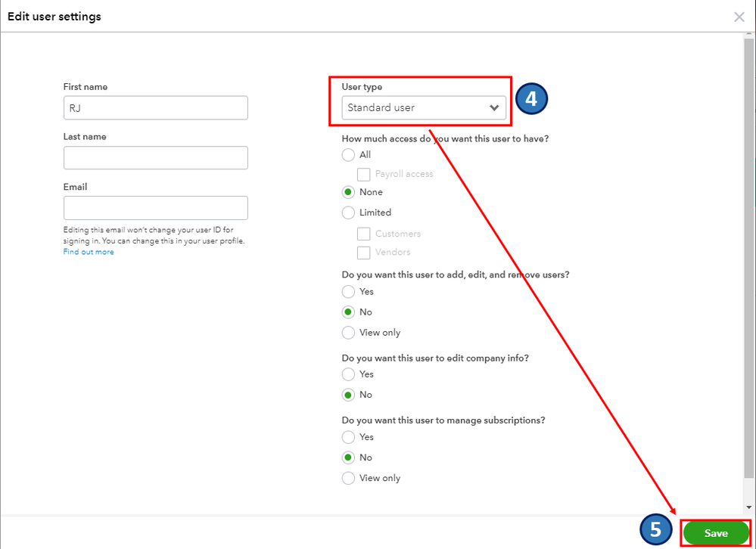
Task: Click the 'Do you want this user to edit company info?' text
Action: pyautogui.click(x=435, y=358)
